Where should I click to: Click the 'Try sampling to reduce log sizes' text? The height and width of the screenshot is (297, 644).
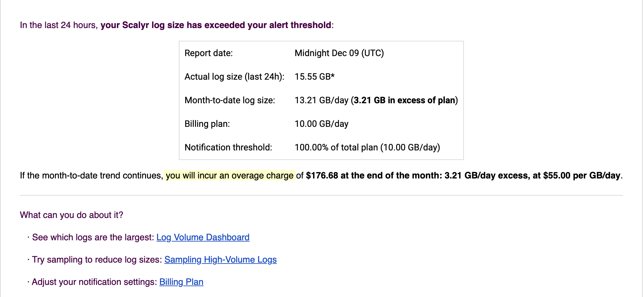pyautogui.click(x=97, y=260)
